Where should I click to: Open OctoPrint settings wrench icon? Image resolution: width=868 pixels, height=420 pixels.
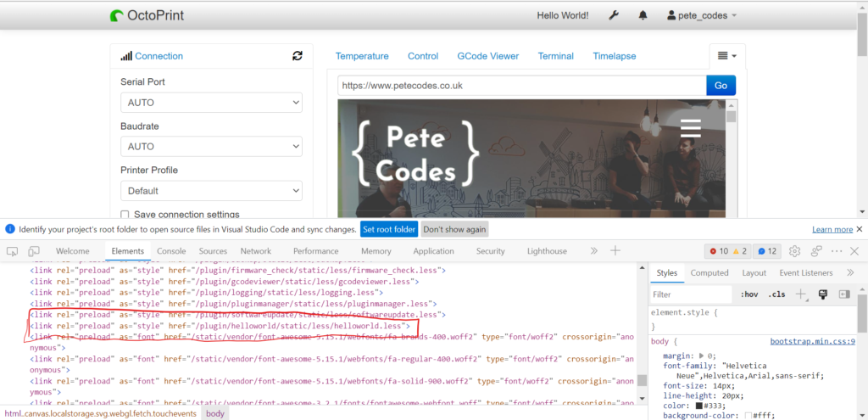click(614, 15)
